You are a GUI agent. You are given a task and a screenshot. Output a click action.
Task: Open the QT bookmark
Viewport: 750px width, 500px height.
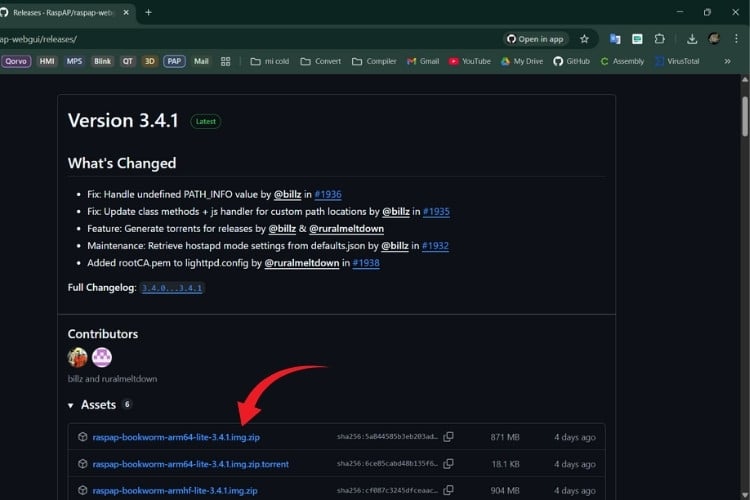click(127, 61)
